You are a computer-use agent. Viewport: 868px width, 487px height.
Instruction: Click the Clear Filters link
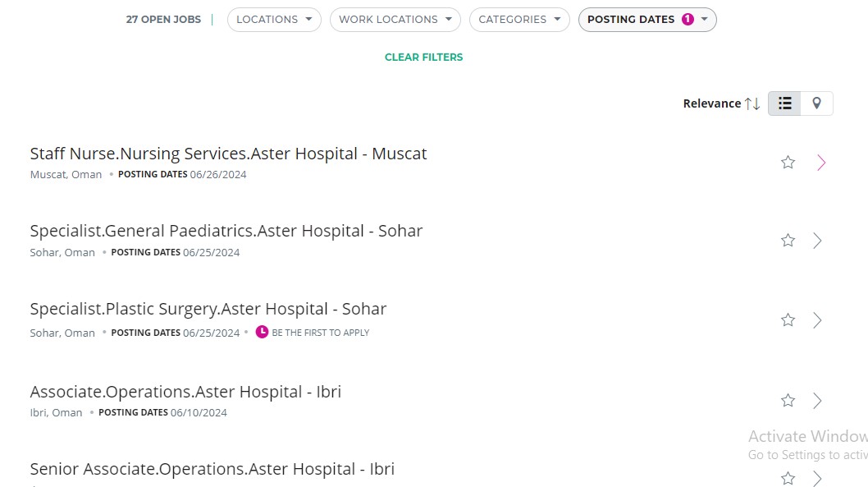click(x=423, y=57)
